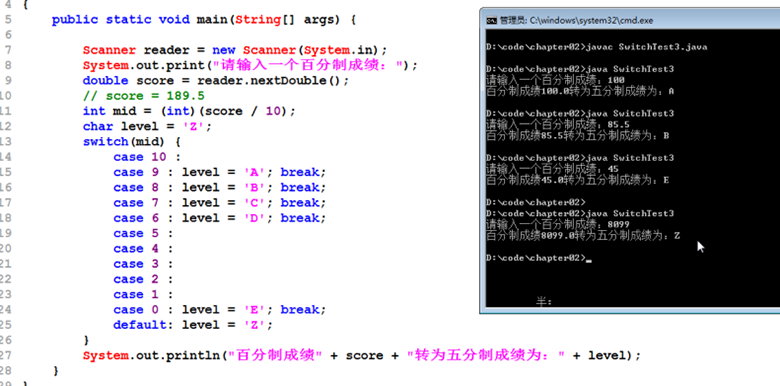780x386 pixels.
Task: Click the cmd.exe icon in the title bar
Action: pos(491,21)
